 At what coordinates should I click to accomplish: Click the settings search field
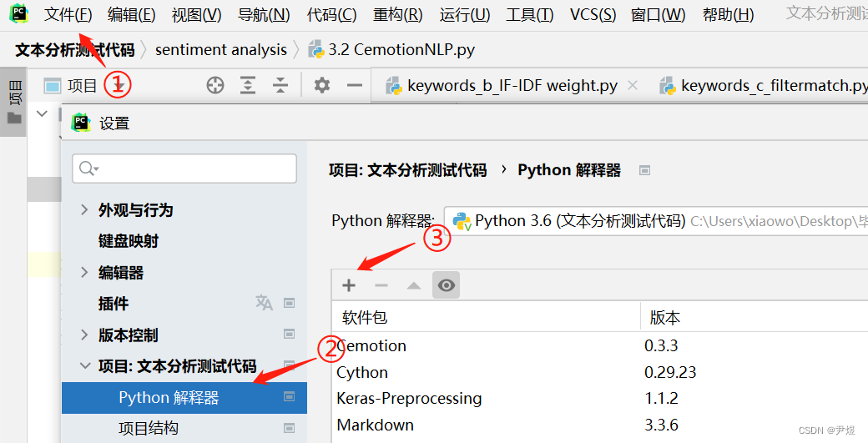click(184, 169)
